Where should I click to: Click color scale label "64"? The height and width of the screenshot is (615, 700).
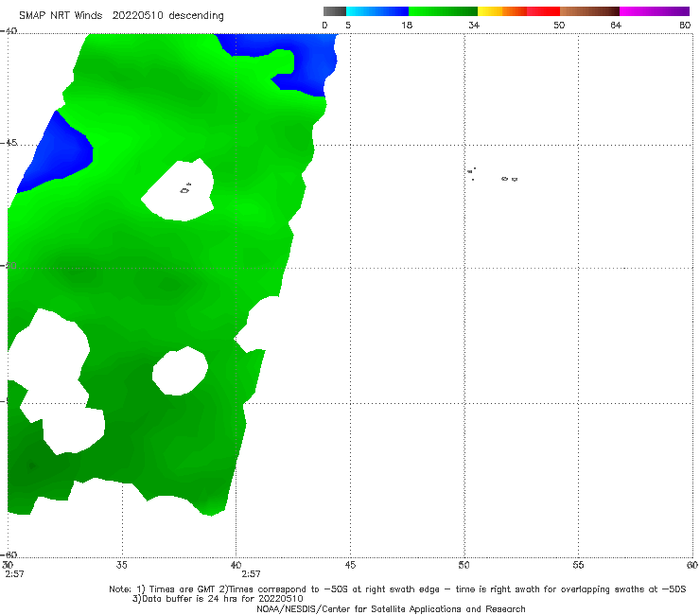[x=616, y=25]
